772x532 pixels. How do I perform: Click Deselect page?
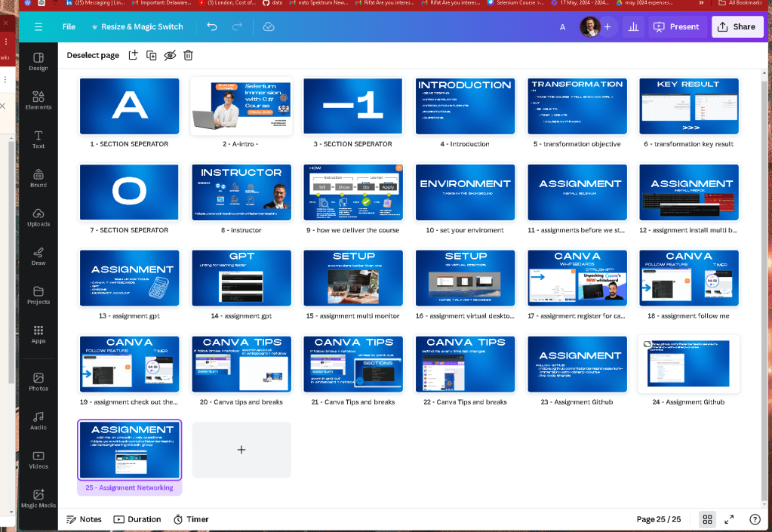(x=93, y=55)
